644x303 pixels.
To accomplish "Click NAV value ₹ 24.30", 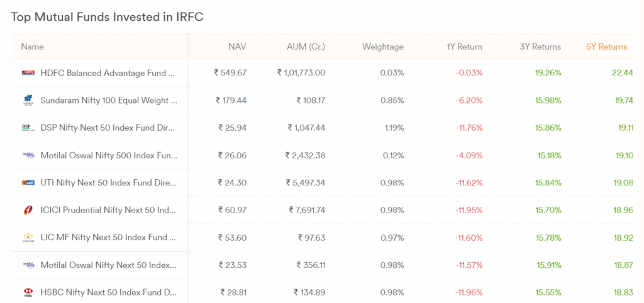I will tap(232, 183).
